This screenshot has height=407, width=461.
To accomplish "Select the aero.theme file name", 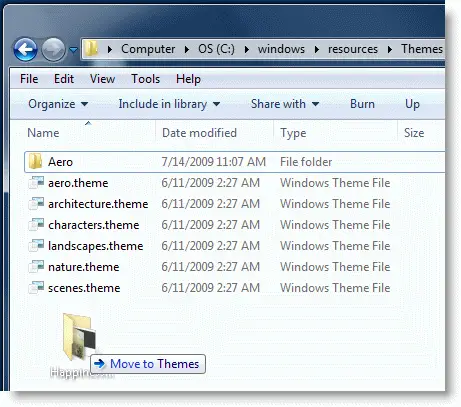I will coord(78,183).
